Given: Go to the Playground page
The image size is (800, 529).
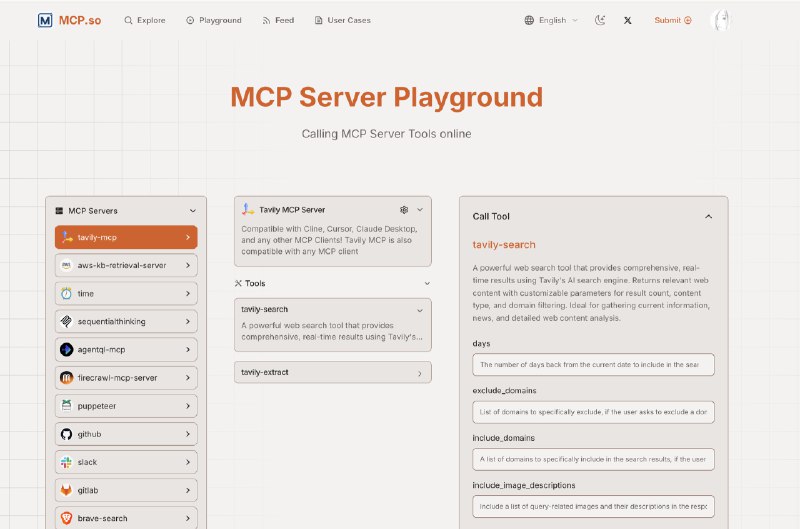Looking at the screenshot, I should tap(214, 20).
